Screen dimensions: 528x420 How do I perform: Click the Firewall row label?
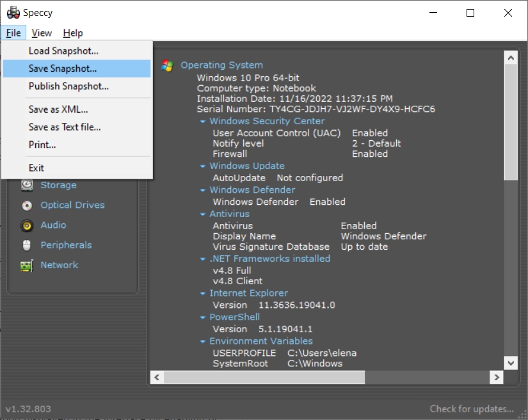pos(230,154)
